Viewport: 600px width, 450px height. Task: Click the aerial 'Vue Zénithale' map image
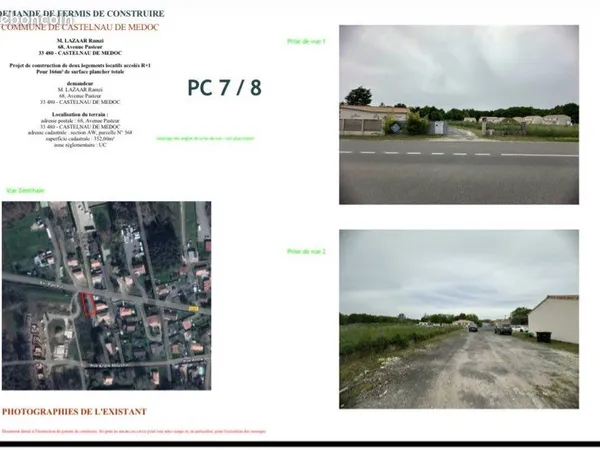click(x=106, y=295)
